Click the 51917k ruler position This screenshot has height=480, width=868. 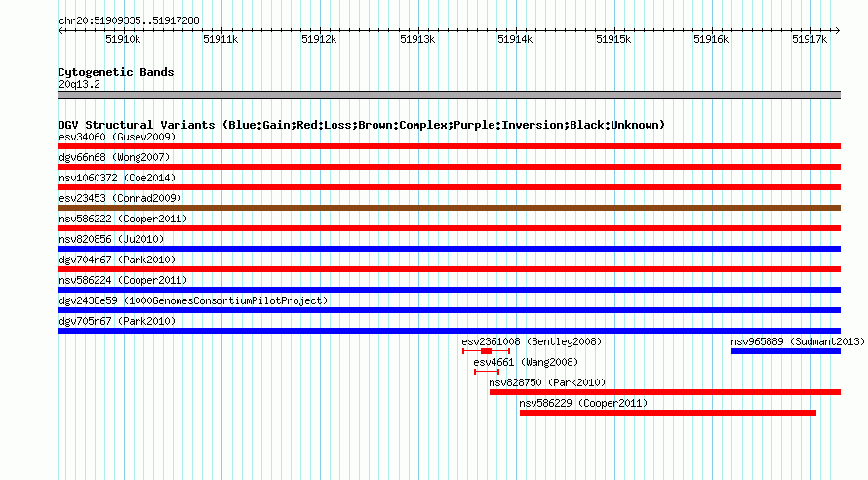coord(809,39)
